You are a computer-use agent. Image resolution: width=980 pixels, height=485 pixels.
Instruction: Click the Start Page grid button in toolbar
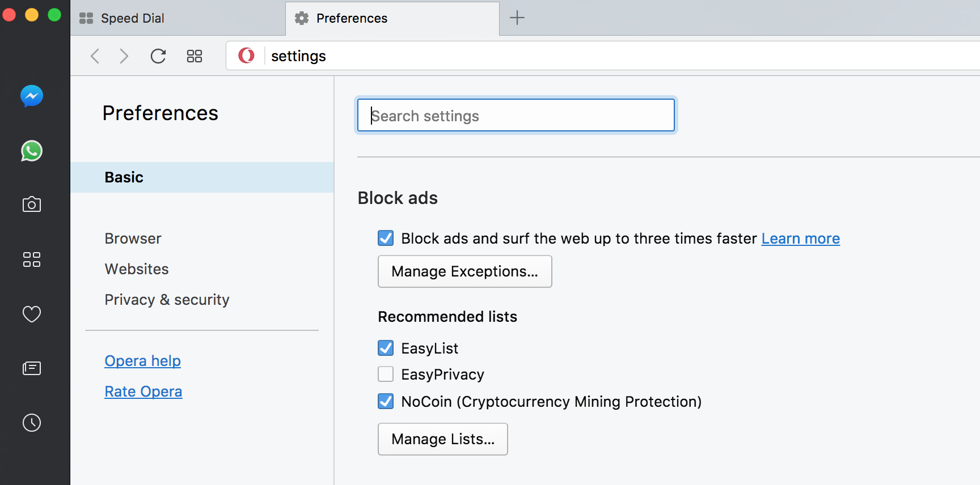195,56
